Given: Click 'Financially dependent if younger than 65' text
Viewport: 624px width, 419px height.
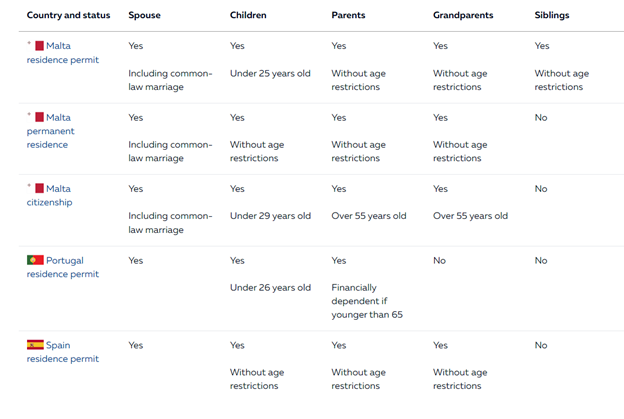Looking at the screenshot, I should [x=367, y=301].
